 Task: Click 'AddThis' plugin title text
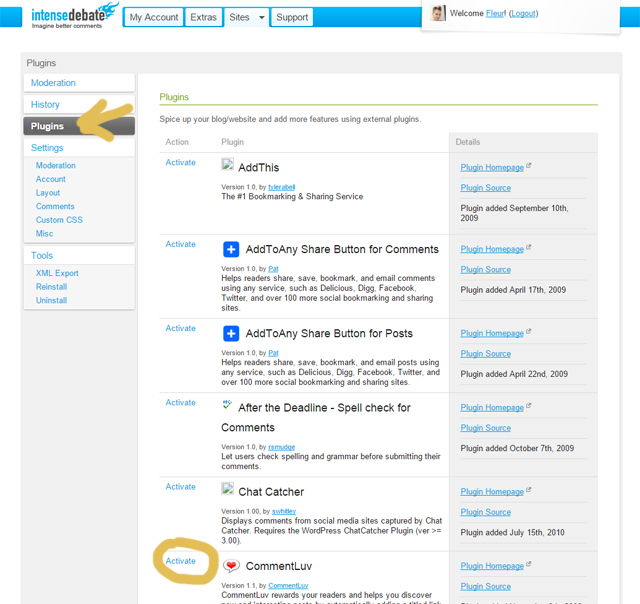click(259, 167)
